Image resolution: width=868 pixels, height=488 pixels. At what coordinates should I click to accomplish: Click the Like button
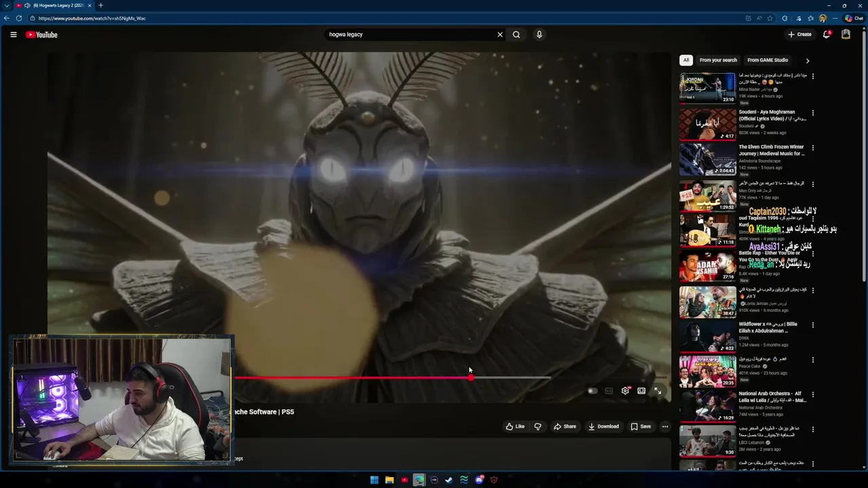click(515, 426)
